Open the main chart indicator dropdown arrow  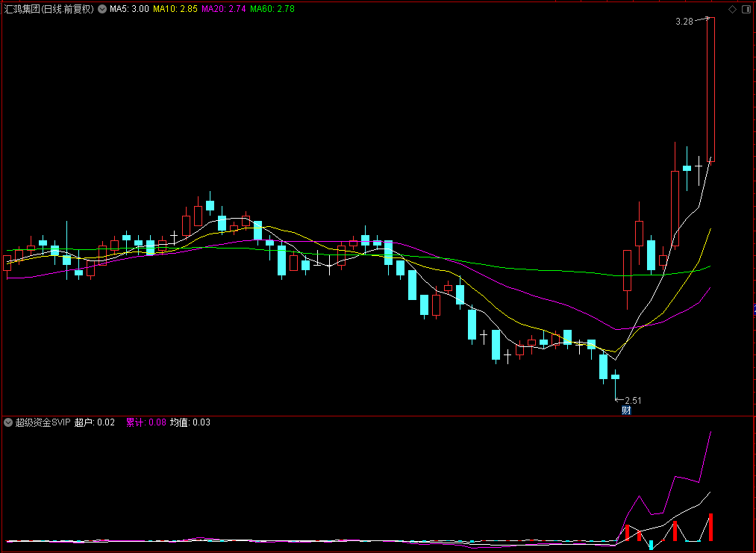pos(102,9)
